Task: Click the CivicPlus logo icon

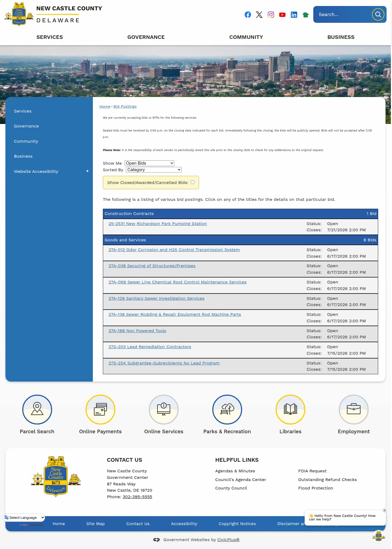Action: 156,540
